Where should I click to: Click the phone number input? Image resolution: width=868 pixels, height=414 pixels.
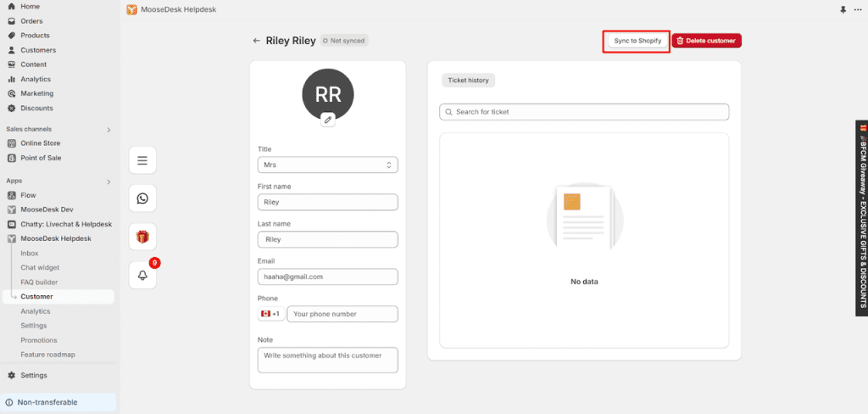tap(342, 314)
